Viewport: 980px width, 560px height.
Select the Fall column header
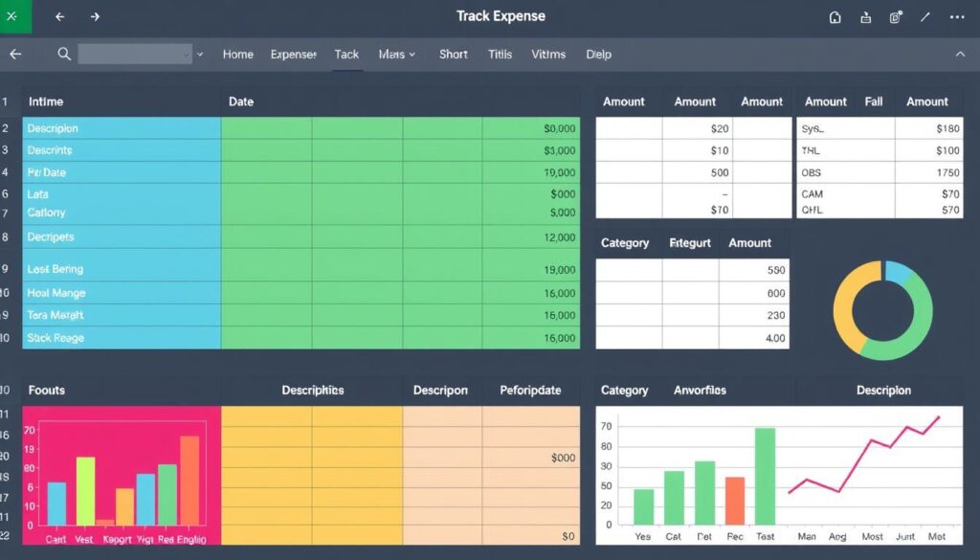[x=874, y=101]
